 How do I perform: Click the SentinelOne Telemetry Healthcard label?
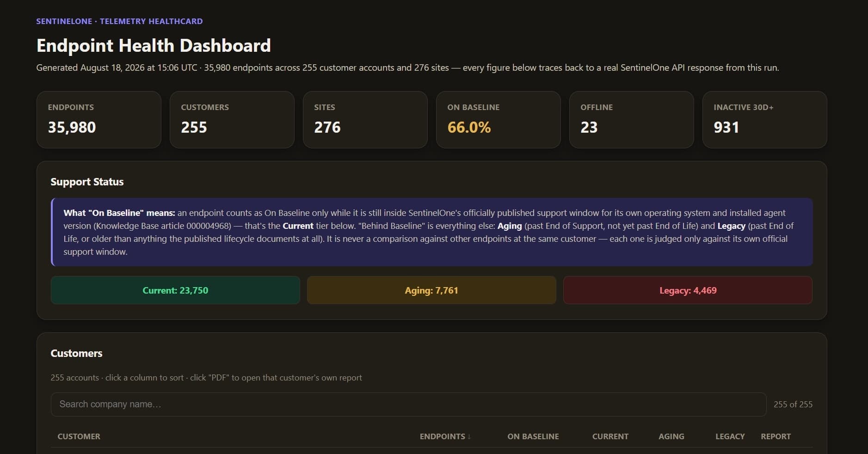pos(119,21)
